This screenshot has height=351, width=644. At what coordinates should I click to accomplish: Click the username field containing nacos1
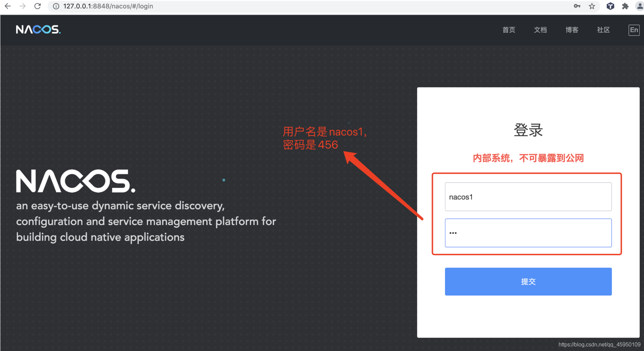coord(528,197)
